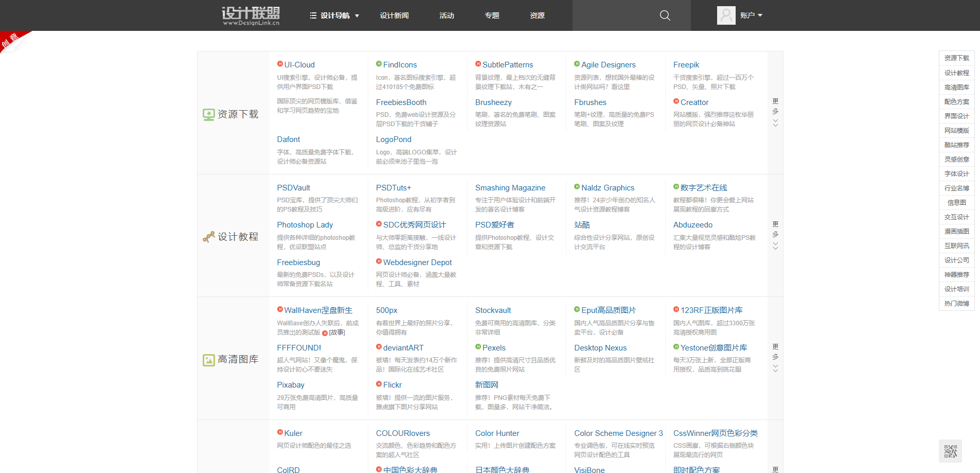Open the Freepik link
The image size is (980, 473).
tap(686, 65)
